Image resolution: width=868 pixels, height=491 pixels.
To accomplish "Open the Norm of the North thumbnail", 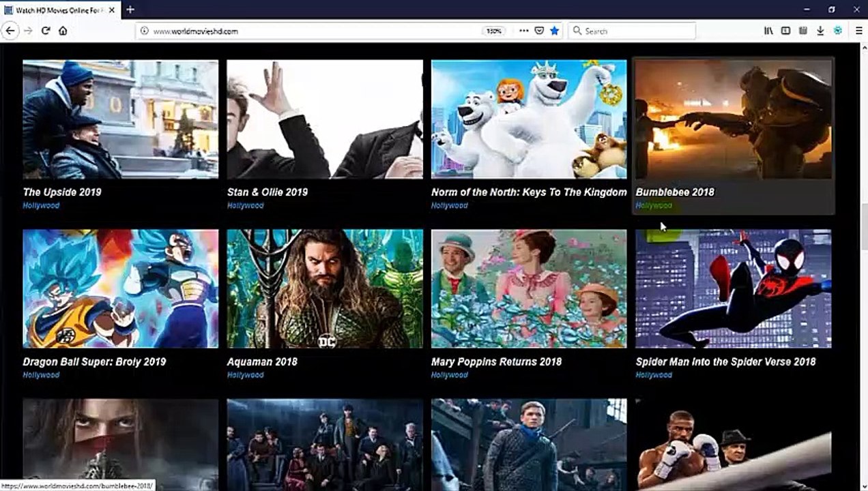I will point(529,119).
